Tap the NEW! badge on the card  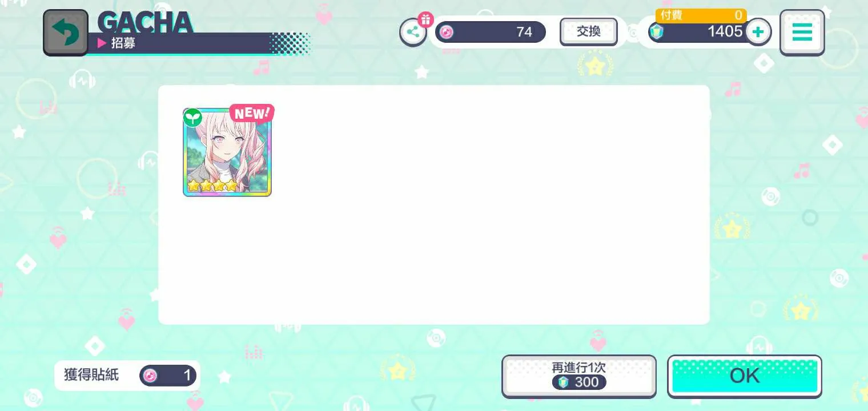coord(251,114)
